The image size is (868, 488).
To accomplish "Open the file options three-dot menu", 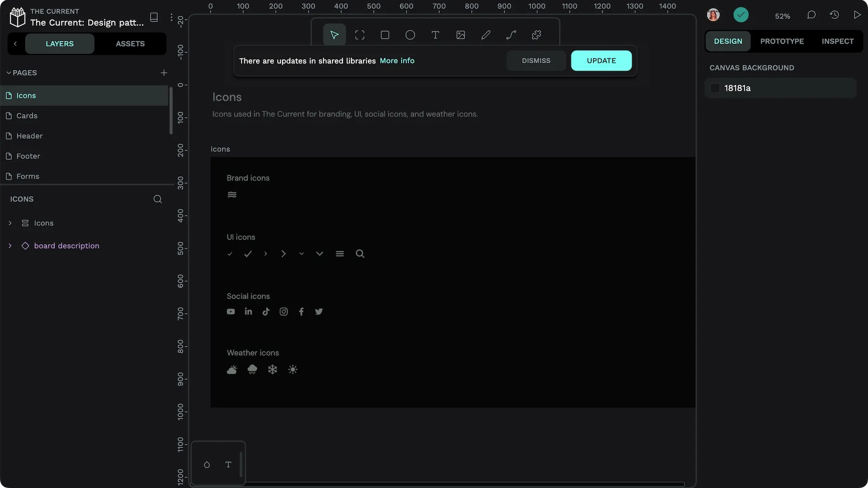I will coord(171,17).
